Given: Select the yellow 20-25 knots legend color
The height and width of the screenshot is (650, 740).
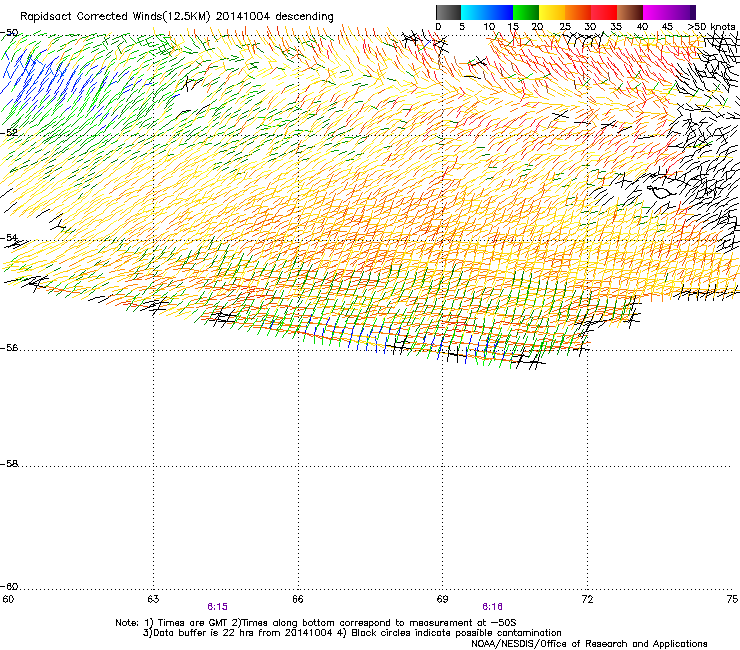Looking at the screenshot, I should [552, 12].
